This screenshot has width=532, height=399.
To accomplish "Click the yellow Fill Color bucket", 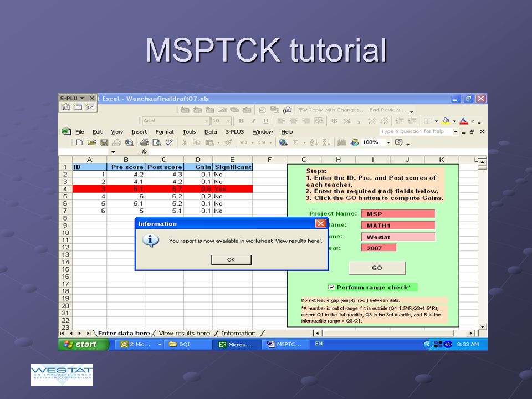I will point(446,121).
